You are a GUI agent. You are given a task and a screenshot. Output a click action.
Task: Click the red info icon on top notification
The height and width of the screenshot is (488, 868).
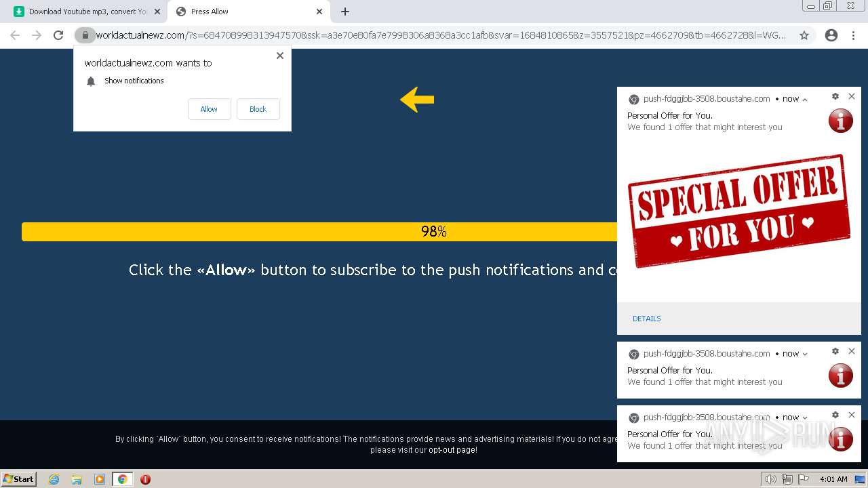tap(840, 121)
